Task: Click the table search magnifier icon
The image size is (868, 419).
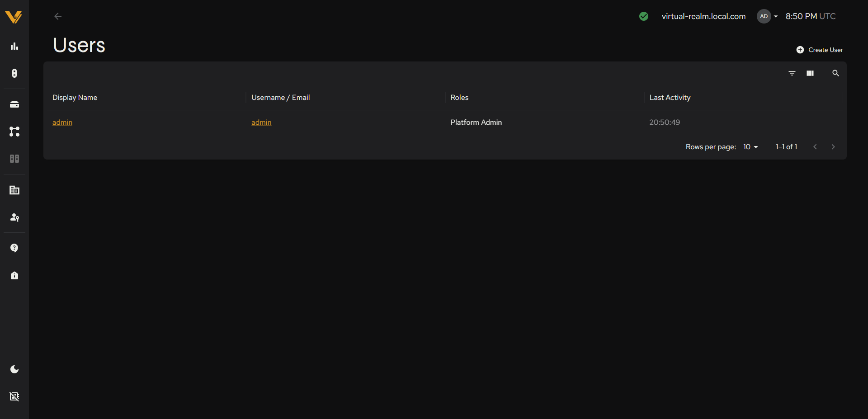Action: click(x=835, y=73)
